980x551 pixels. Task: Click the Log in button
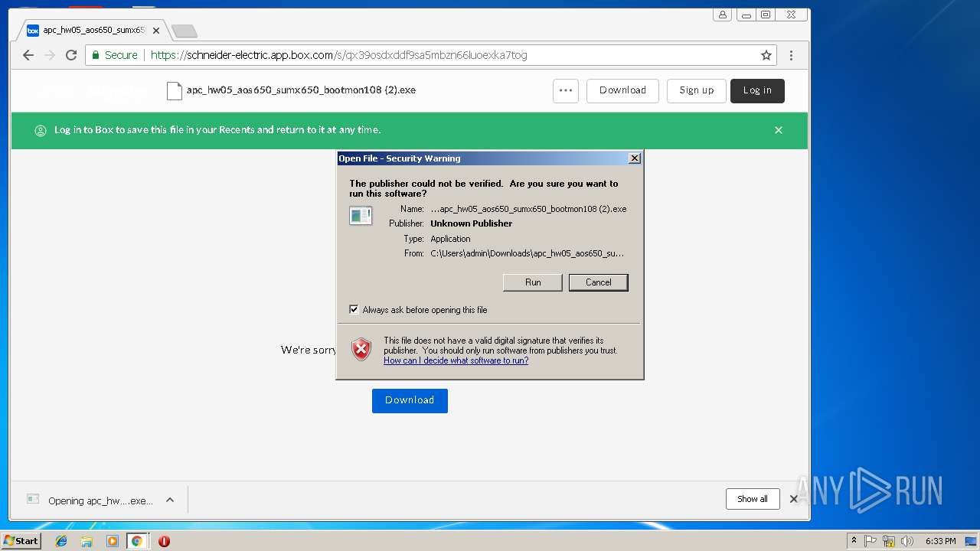[757, 90]
